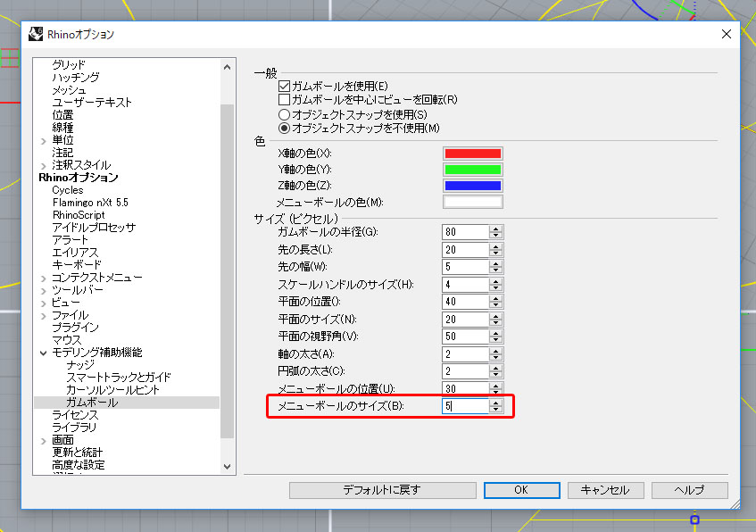
Task: Select ナッジ in options tree
Action: coord(80,365)
